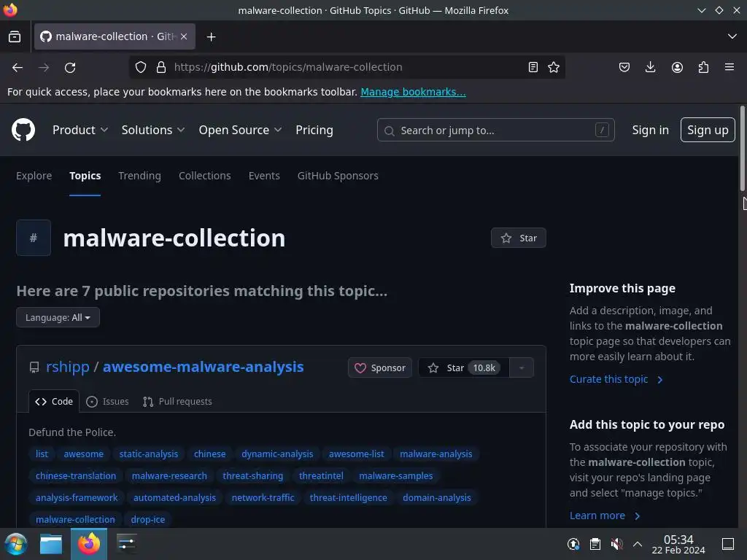Click the padlock site security icon

click(161, 67)
